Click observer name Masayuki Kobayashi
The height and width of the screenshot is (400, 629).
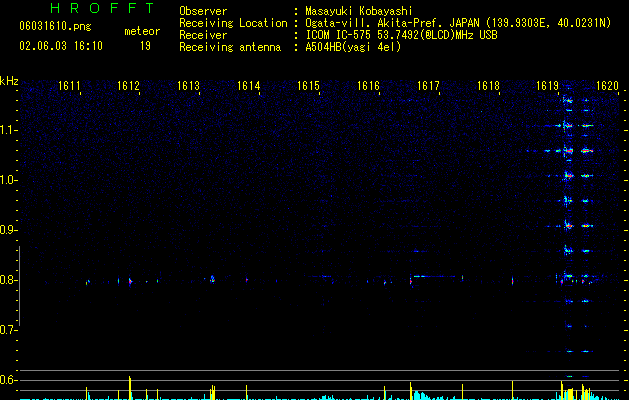359,11
